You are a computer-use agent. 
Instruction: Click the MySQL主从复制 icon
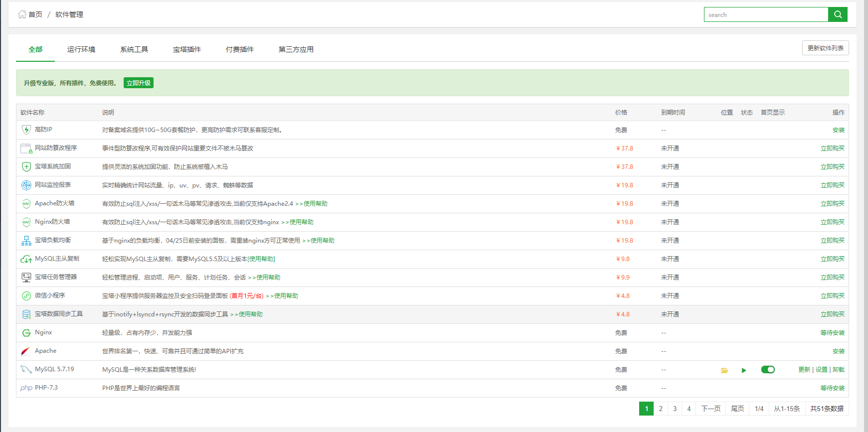point(26,259)
